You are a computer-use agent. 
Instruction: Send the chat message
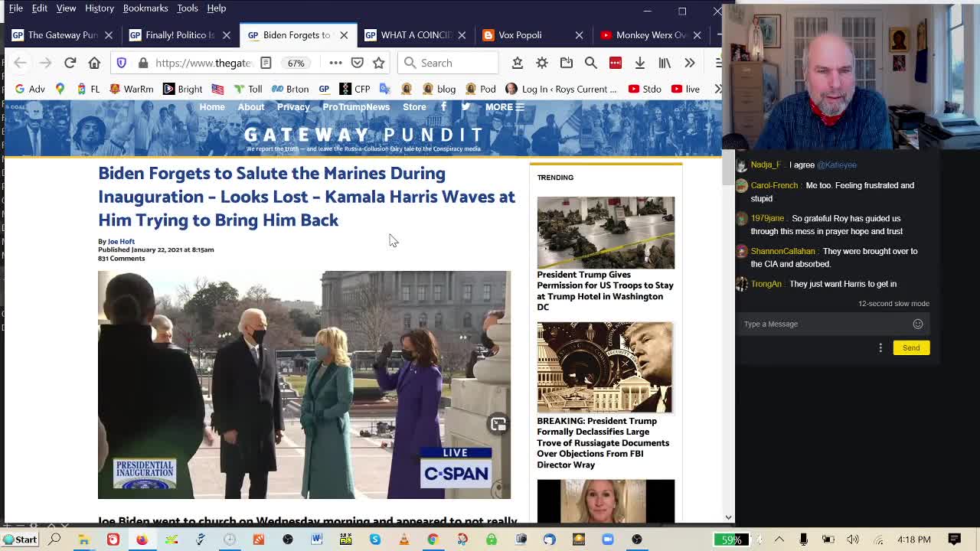[911, 347]
